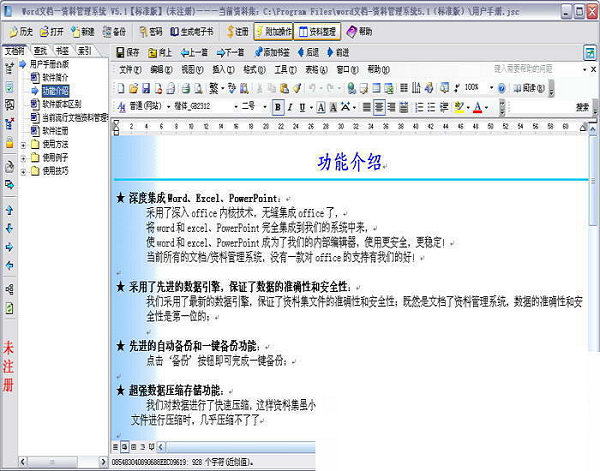Click 生成电子书 to generate an e-book
The width and height of the screenshot is (600, 471).
click(194, 32)
